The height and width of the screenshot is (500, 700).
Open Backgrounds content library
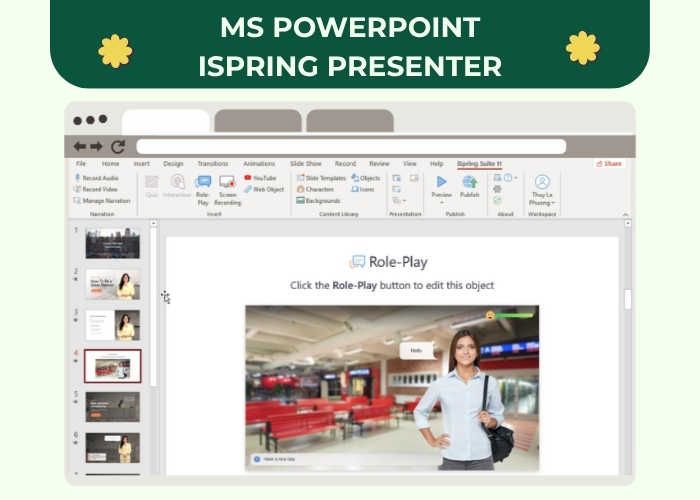(318, 201)
